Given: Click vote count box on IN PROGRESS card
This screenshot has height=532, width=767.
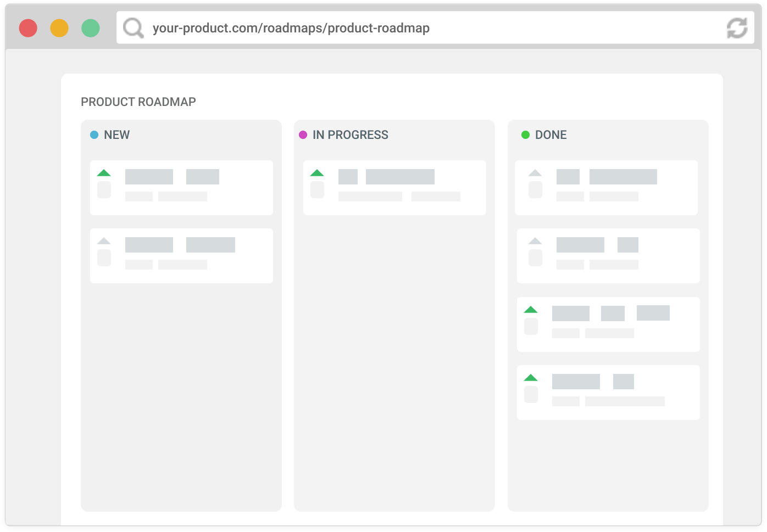Looking at the screenshot, I should coord(317,190).
